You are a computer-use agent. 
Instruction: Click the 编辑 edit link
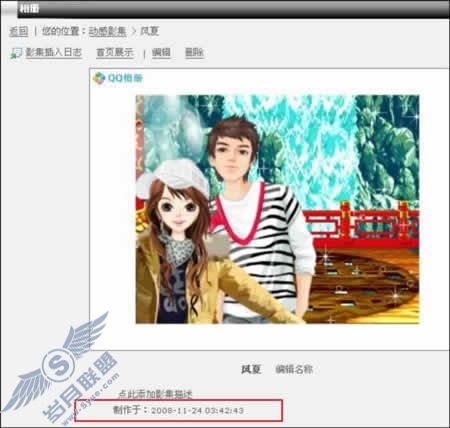(x=161, y=52)
